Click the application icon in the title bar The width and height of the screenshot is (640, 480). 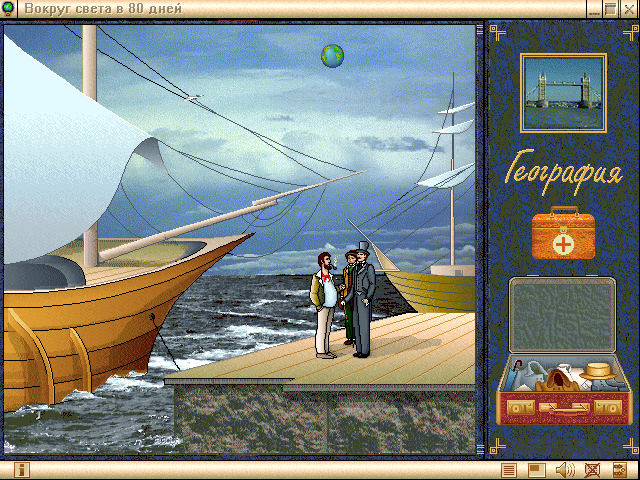pyautogui.click(x=8, y=9)
